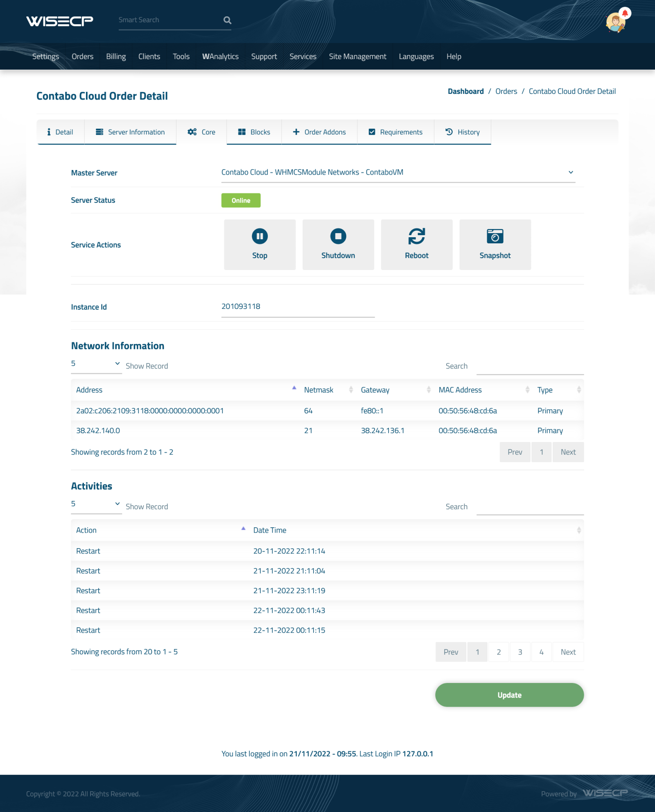This screenshot has width=655, height=812.
Task: Click activity date 21-11-2022 23:11:19
Action: 289,591
